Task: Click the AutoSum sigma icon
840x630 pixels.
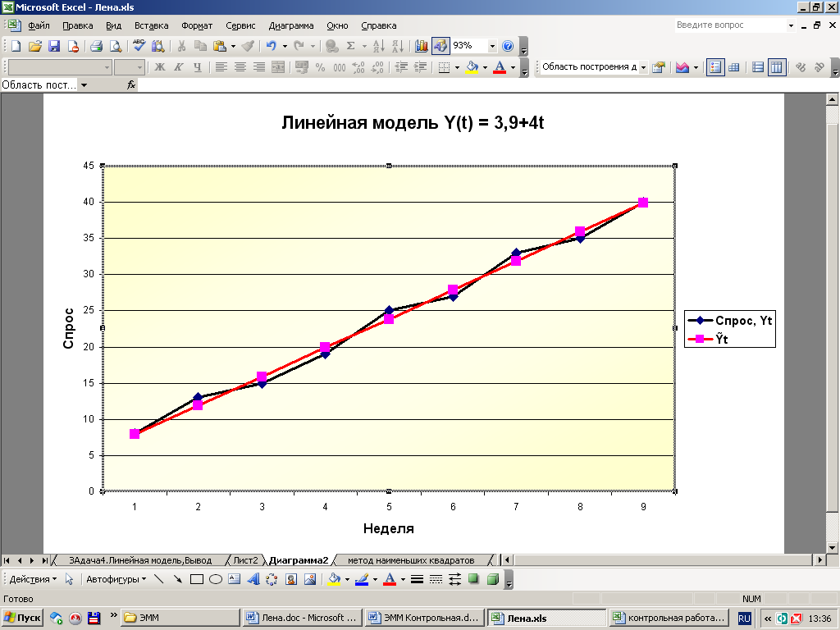Action: pyautogui.click(x=351, y=47)
